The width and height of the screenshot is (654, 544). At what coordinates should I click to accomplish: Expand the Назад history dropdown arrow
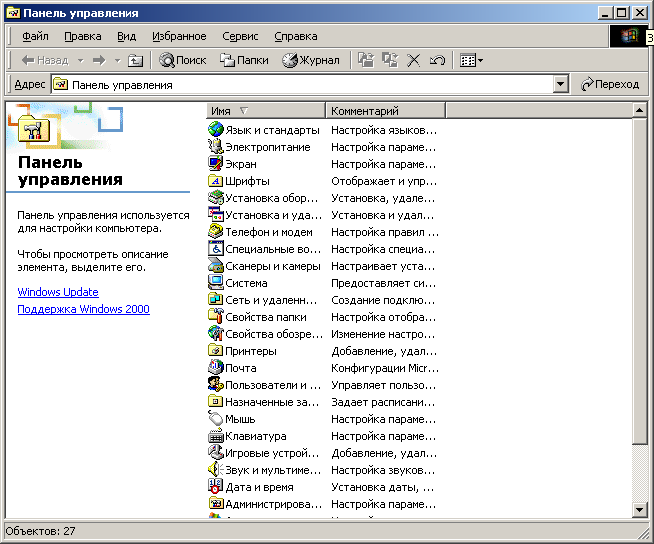(80, 61)
